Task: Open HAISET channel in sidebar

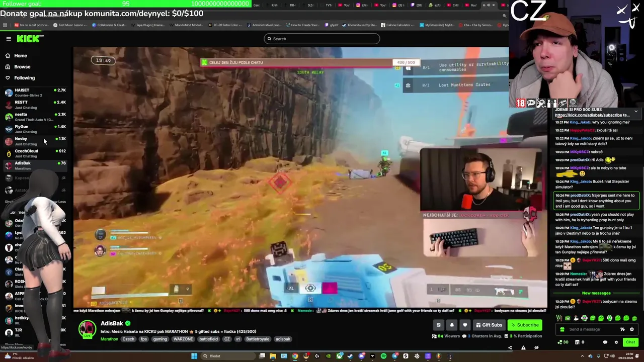Action: (x=35, y=93)
